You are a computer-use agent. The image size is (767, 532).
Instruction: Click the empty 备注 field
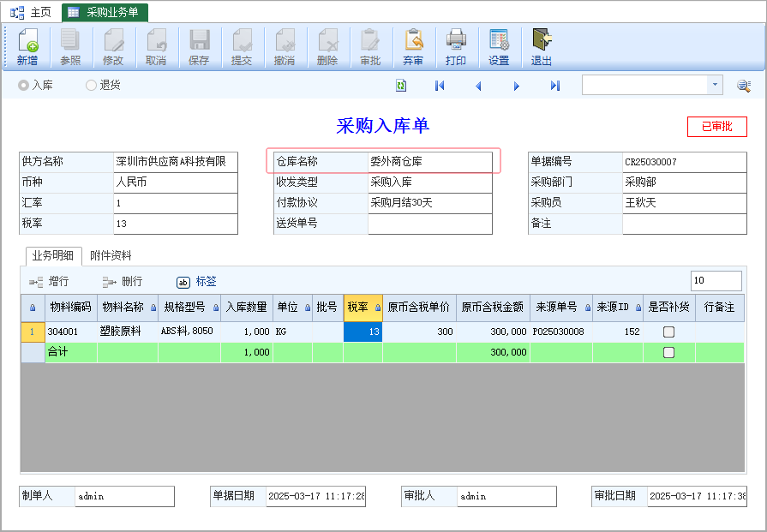pyautogui.click(x=685, y=224)
